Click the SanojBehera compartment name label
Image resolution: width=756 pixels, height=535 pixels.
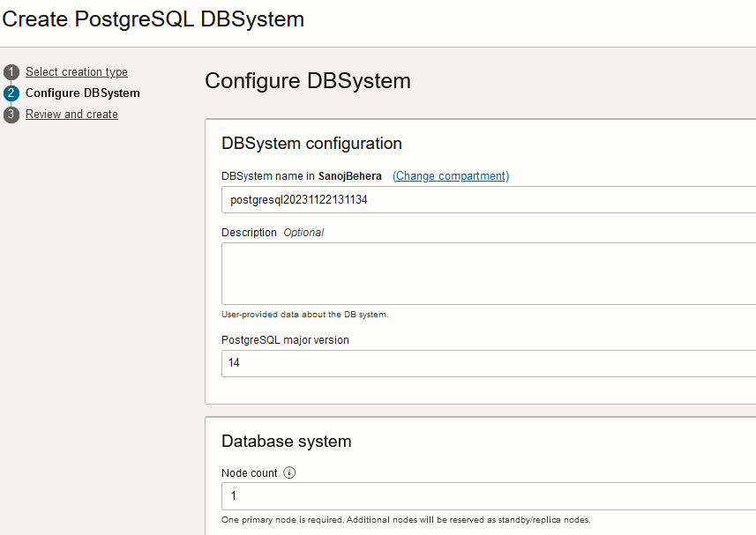(351, 175)
